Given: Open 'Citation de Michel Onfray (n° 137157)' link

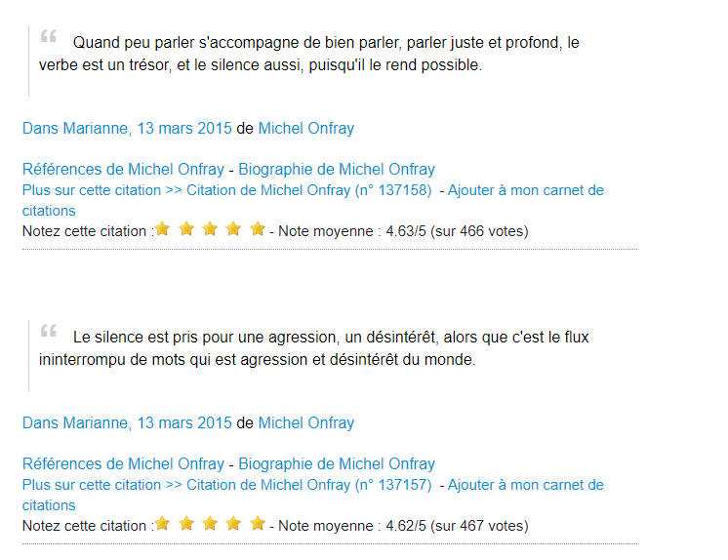Looking at the screenshot, I should pos(308,485).
